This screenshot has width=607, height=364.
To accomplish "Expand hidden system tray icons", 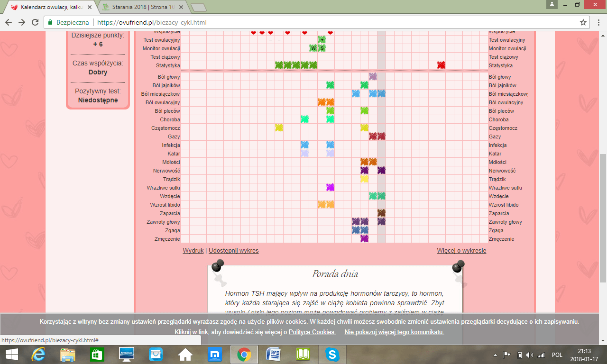I will [495, 355].
